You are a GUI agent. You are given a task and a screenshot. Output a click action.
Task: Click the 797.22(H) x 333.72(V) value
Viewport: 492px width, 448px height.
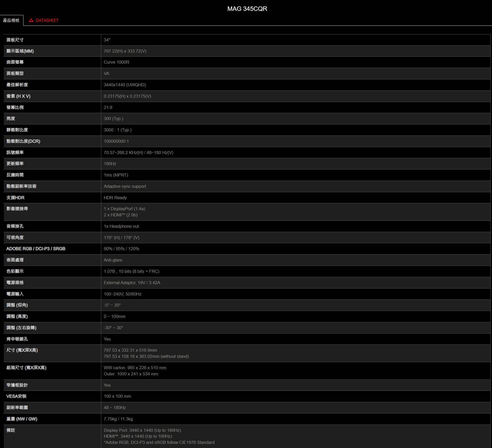(125, 51)
